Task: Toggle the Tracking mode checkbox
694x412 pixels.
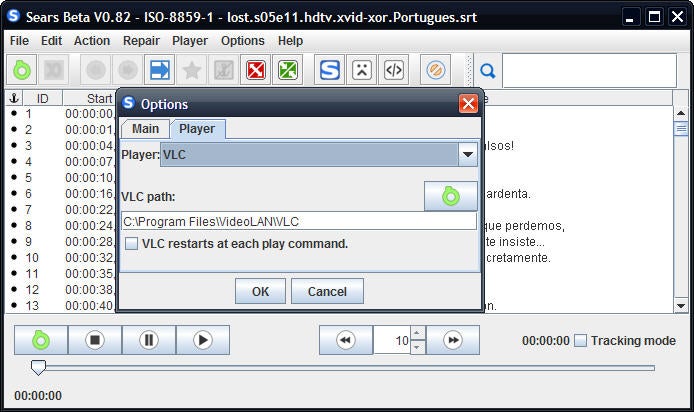Action: point(580,340)
